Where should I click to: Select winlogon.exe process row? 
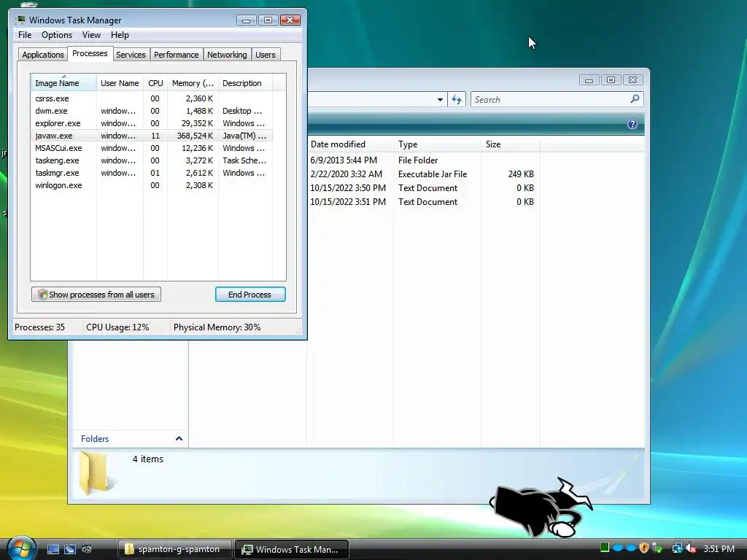point(152,185)
